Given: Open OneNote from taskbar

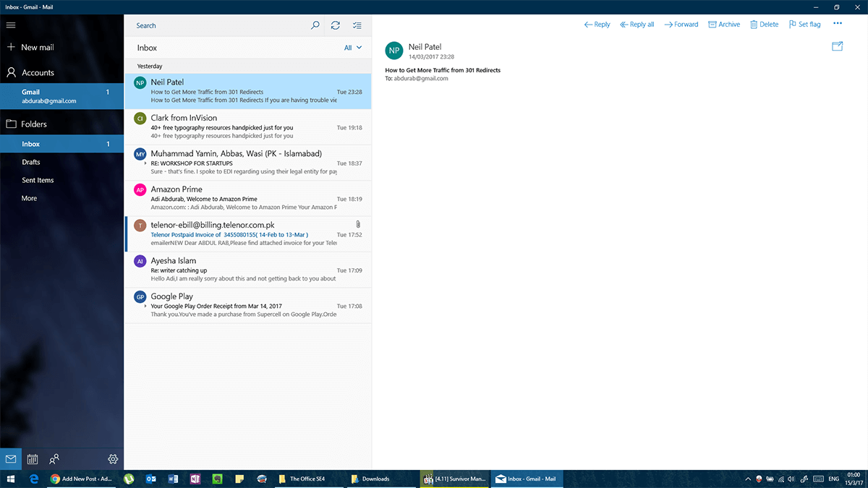Looking at the screenshot, I should (x=195, y=479).
